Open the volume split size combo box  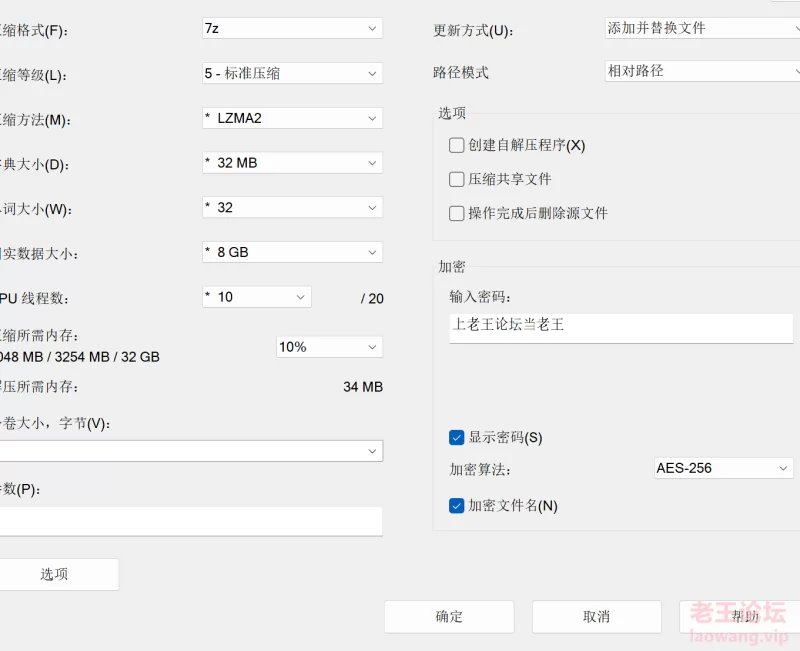[191, 451]
